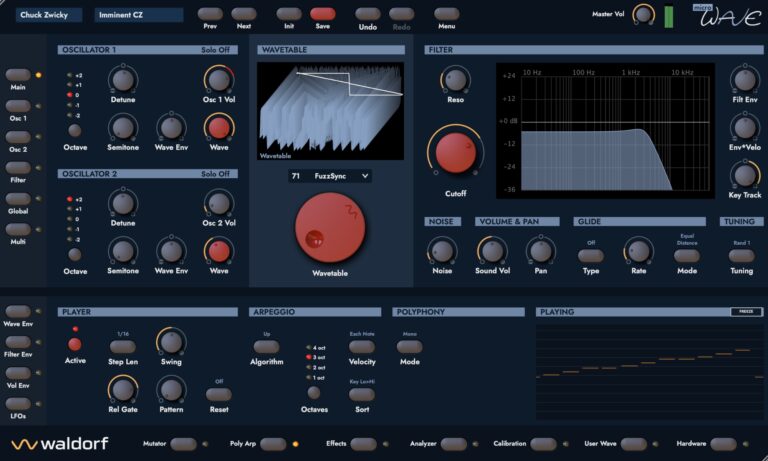Select the Main page tab
The width and height of the screenshot is (768, 461).
(18, 75)
